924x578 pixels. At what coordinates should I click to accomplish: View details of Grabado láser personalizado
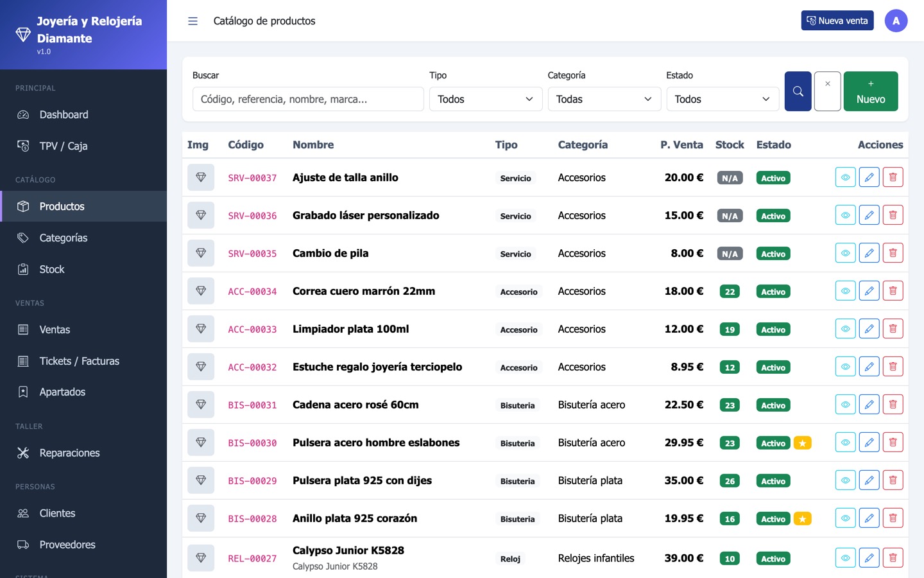pyautogui.click(x=845, y=215)
